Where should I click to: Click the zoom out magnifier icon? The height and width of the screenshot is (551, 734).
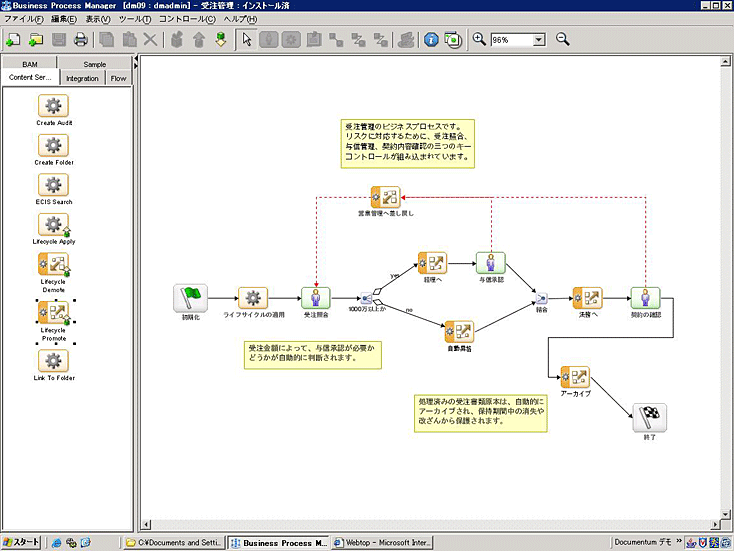[562, 40]
